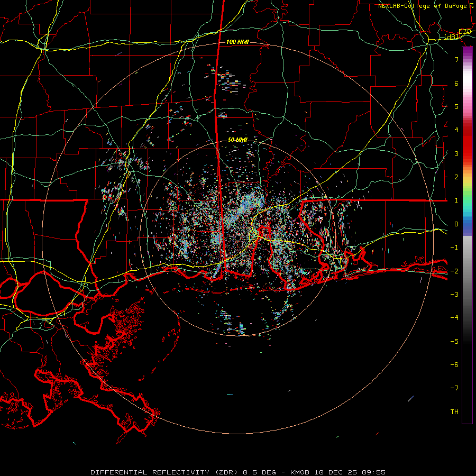Screen dimensions: 476x476
Task: Click the positive 4 scale tick label
Action: (456, 130)
